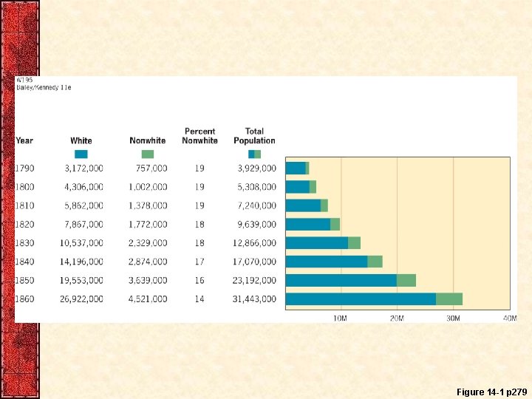532x399 pixels.
Task: Click the 20M axis label
Action: (397, 318)
